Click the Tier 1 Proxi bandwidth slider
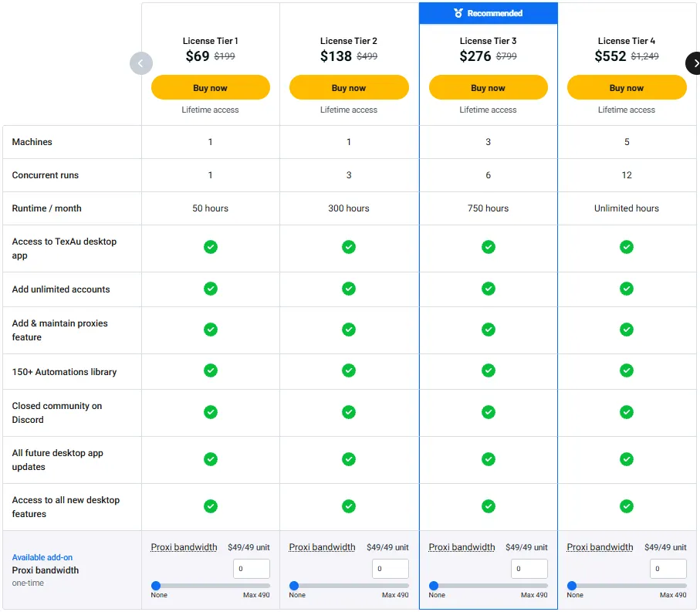This screenshot has height=612, width=700. click(210, 586)
